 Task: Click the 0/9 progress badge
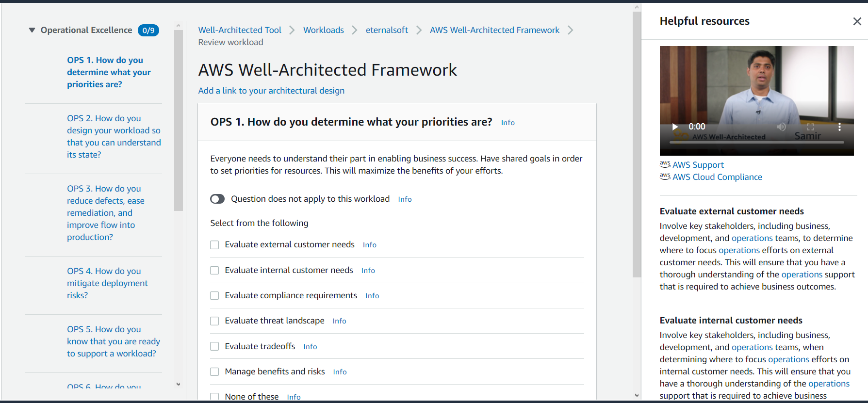[x=148, y=30]
